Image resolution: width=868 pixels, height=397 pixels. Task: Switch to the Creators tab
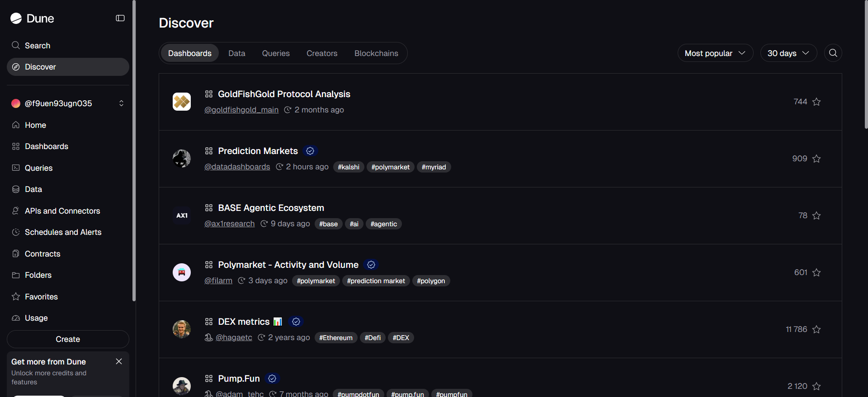tap(322, 53)
